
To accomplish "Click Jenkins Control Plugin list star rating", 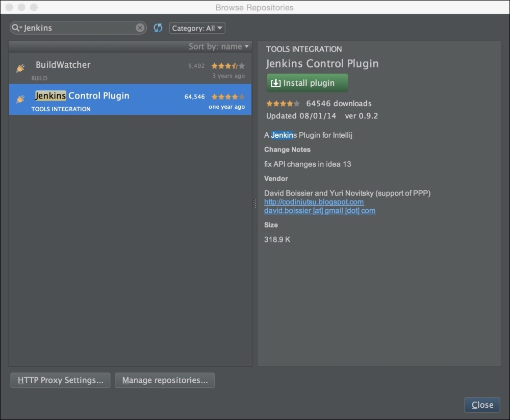I will point(228,96).
